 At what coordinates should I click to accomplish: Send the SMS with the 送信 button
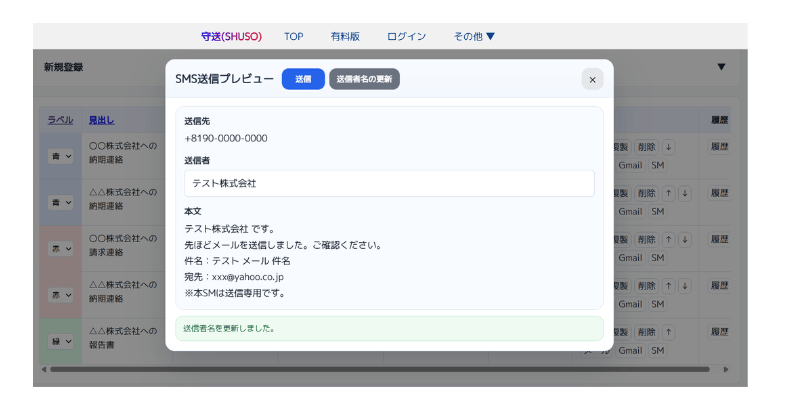303,79
